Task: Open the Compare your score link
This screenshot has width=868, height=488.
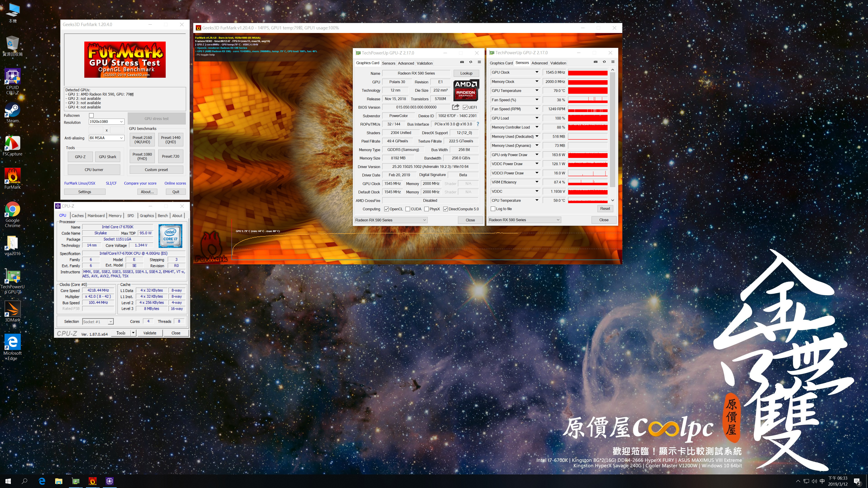Action: click(140, 183)
